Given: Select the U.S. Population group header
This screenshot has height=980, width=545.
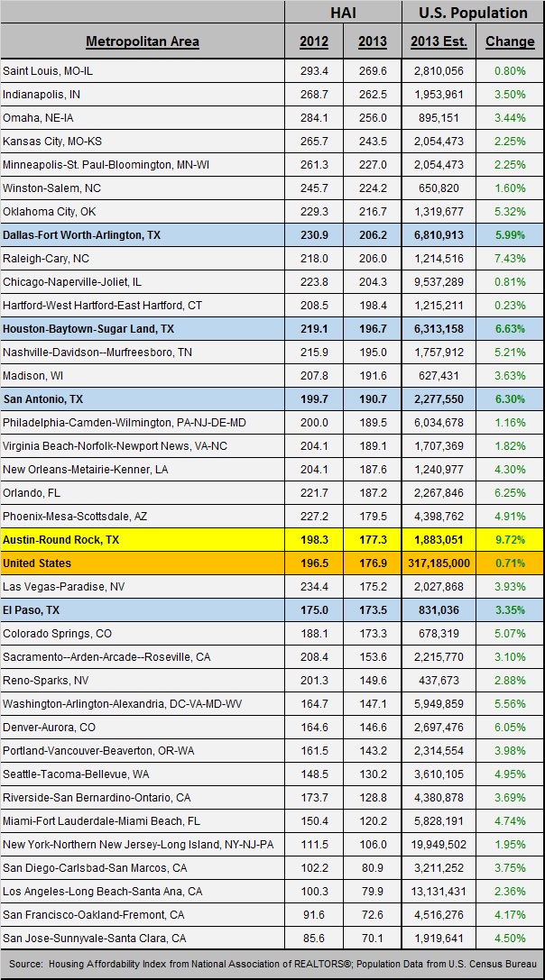Looking at the screenshot, I should coord(473,13).
